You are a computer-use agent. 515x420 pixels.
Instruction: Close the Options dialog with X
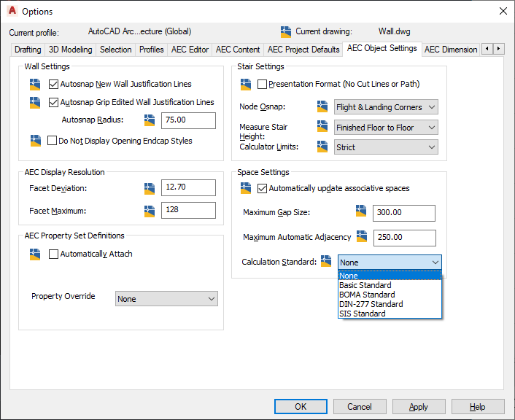503,11
